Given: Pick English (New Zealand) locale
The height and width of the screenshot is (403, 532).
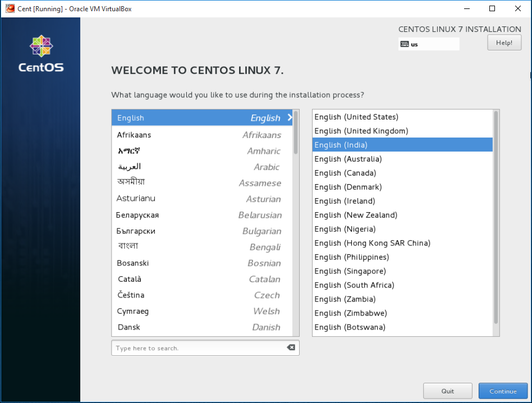Looking at the screenshot, I should pyautogui.click(x=402, y=215).
